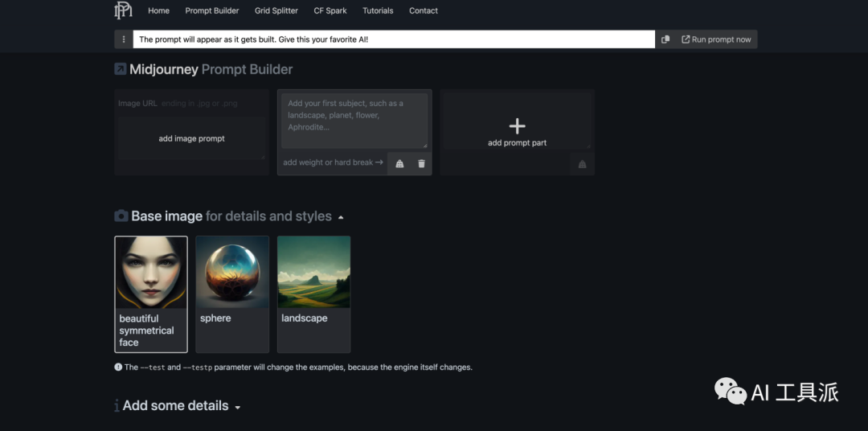
Task: Click the first subject text area
Action: click(x=354, y=121)
